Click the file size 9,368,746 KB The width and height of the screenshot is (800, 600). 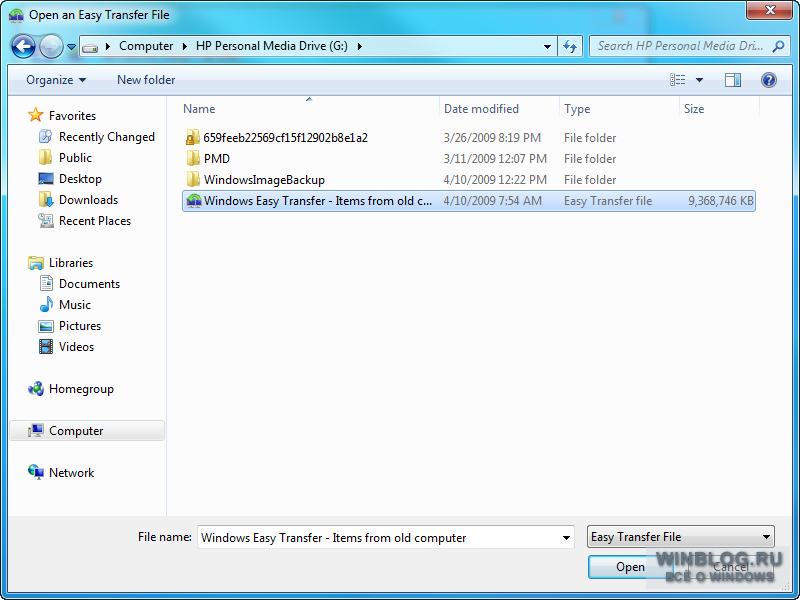click(720, 201)
